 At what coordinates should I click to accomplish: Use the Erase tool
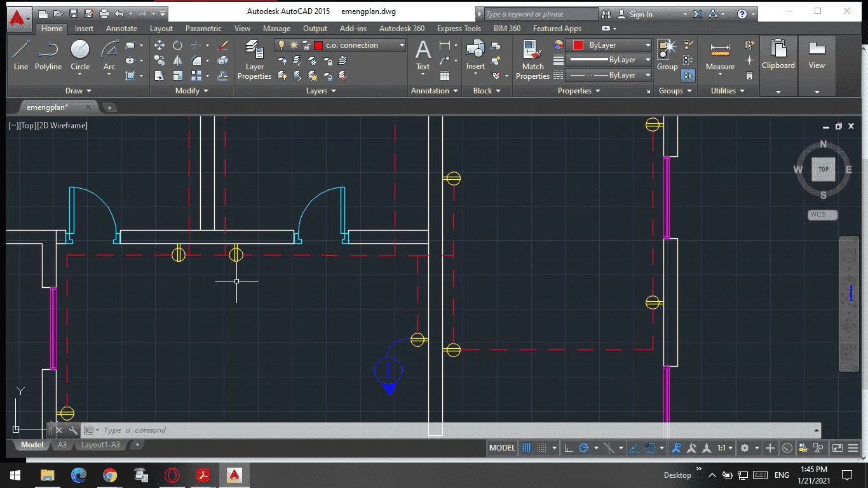coord(222,46)
